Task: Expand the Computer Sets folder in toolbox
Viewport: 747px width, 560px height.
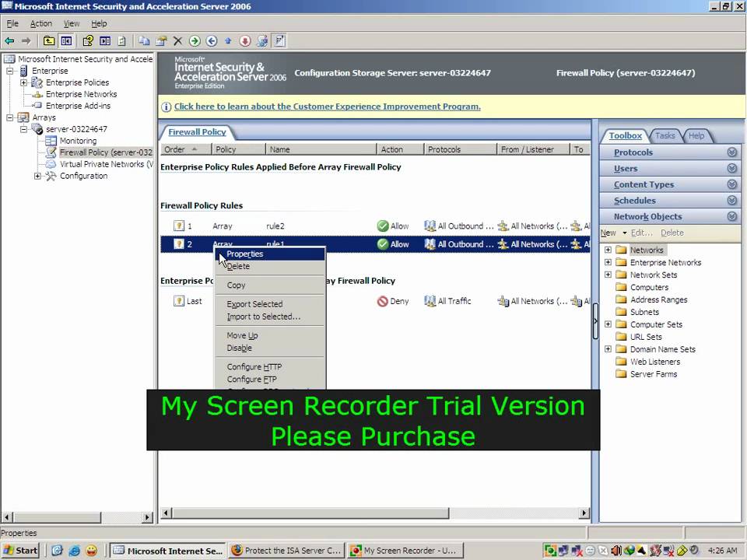Action: point(608,324)
